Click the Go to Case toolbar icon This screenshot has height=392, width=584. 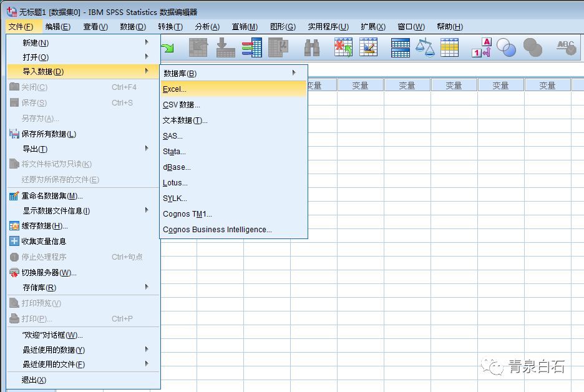point(198,47)
